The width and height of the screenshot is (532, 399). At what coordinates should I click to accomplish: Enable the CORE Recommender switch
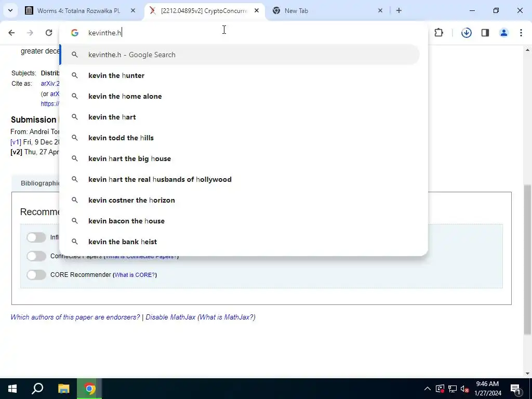pyautogui.click(x=36, y=275)
